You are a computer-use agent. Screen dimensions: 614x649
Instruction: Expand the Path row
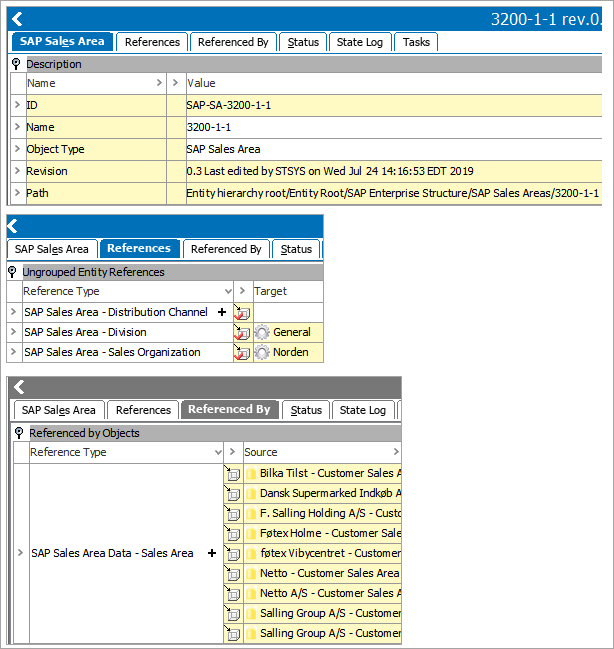(x=17, y=192)
